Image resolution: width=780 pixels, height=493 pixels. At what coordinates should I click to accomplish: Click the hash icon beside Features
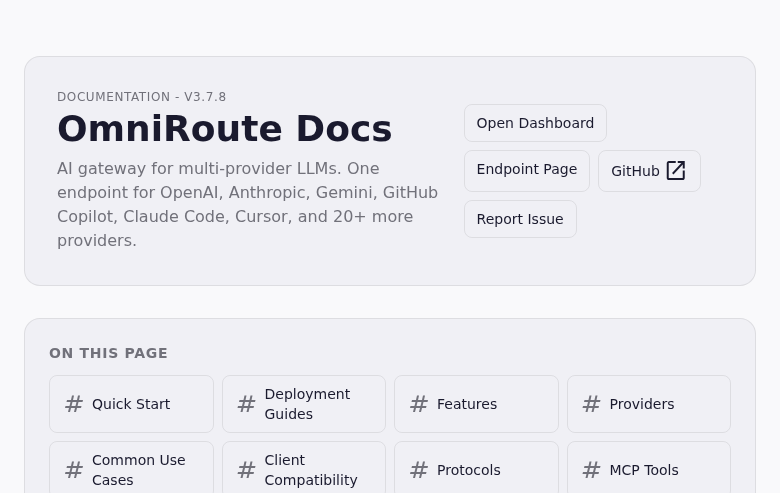point(419,404)
